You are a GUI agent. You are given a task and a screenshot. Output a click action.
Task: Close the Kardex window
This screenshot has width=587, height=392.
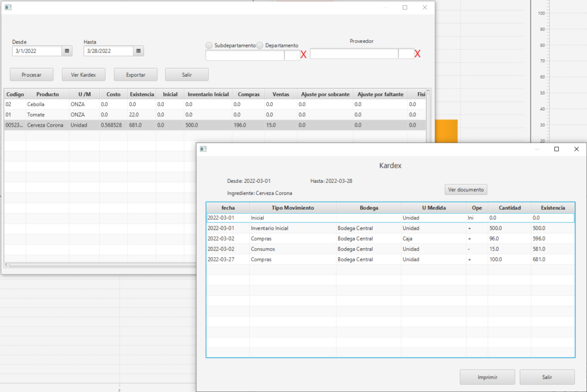click(577, 149)
